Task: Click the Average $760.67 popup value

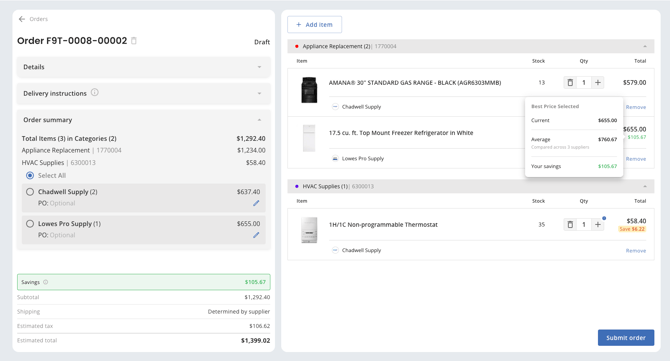Action: (x=607, y=139)
